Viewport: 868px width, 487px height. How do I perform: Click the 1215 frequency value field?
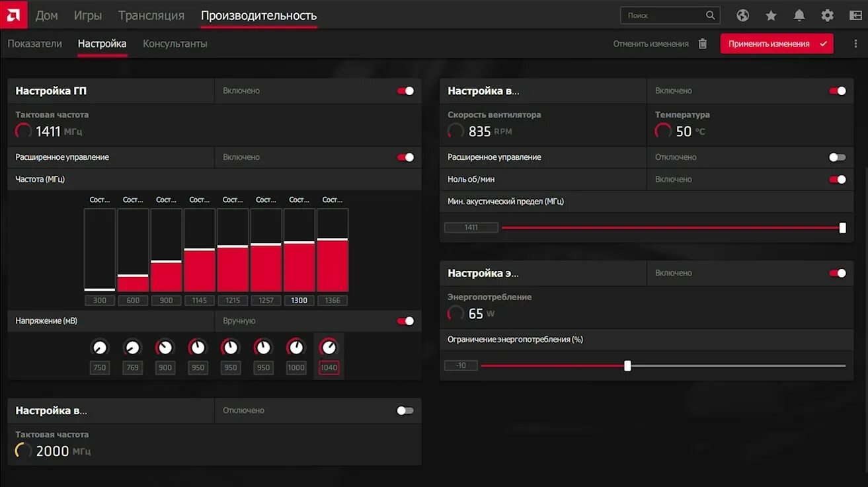point(233,300)
